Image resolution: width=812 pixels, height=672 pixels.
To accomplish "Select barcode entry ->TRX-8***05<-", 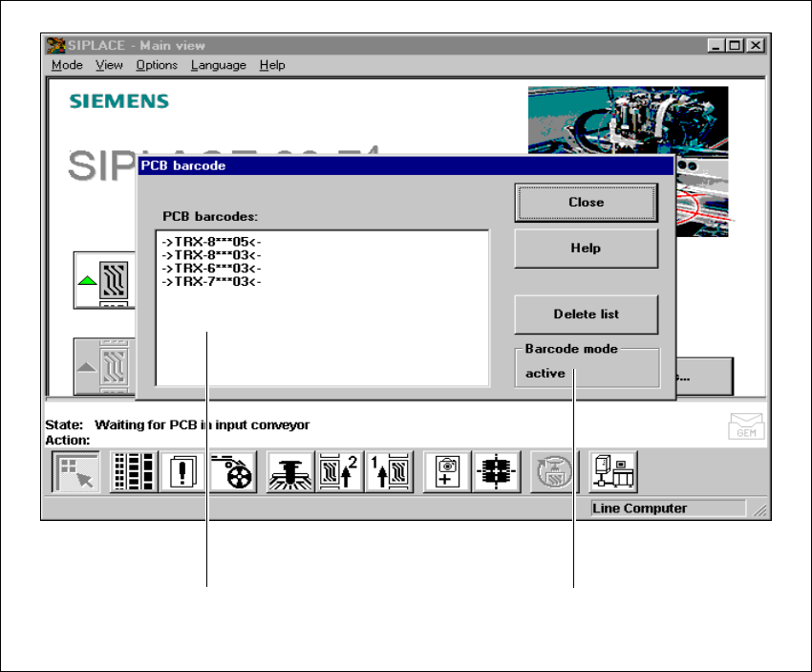I will (x=211, y=242).
